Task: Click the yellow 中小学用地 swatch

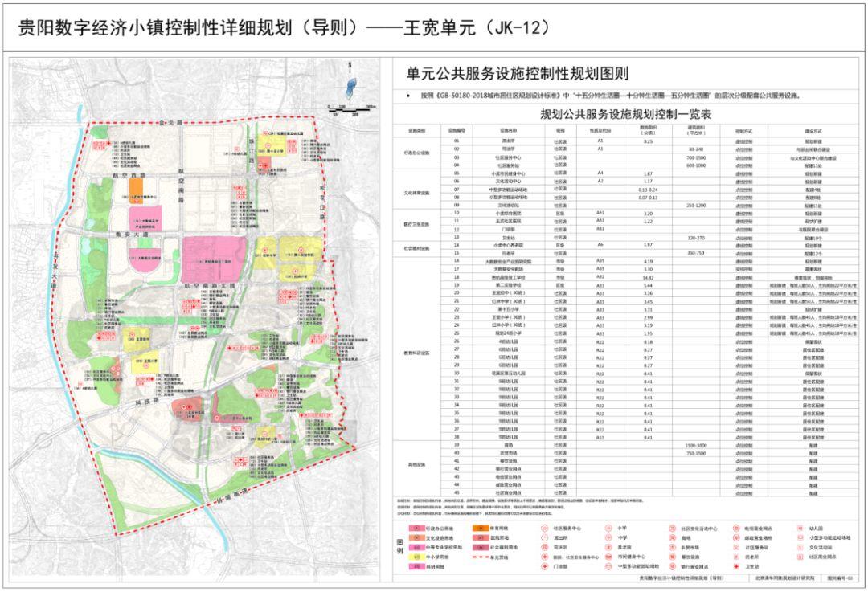Action: (417, 557)
